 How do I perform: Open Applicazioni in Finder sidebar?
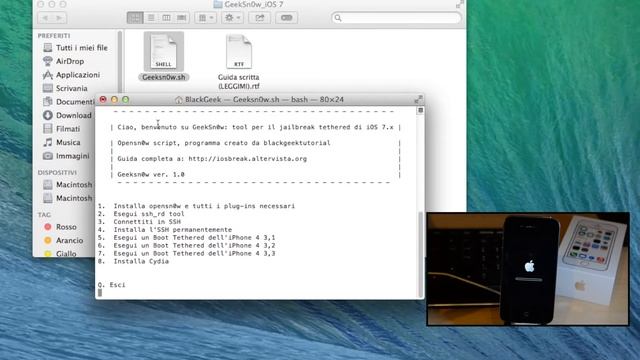coord(71,75)
